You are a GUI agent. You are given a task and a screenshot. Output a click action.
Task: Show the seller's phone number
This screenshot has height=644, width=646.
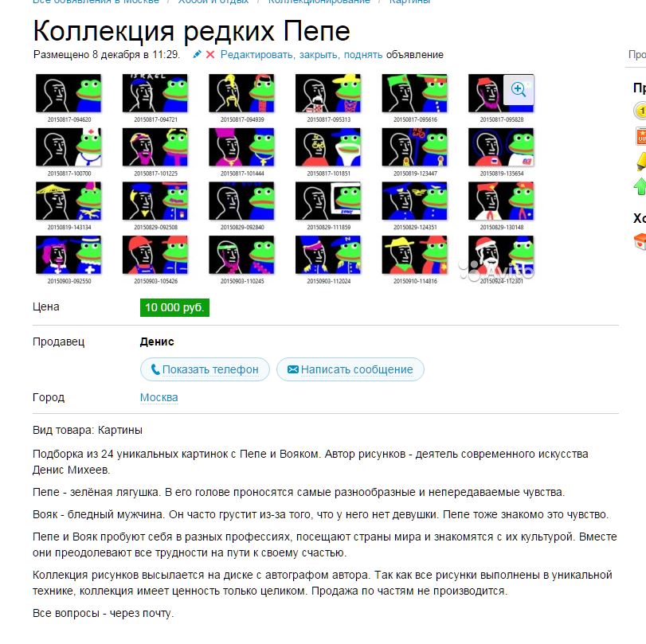[205, 369]
